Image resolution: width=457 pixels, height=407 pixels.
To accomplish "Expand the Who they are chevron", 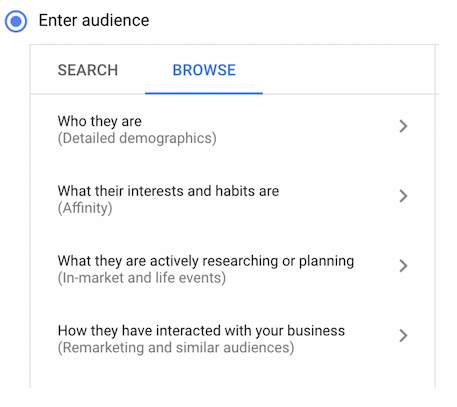I will click(x=403, y=126).
